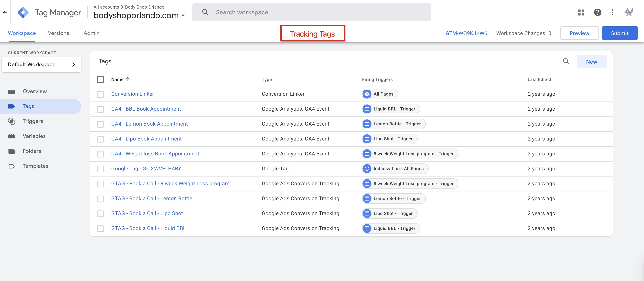Click the Overview sidebar icon

pyautogui.click(x=12, y=91)
